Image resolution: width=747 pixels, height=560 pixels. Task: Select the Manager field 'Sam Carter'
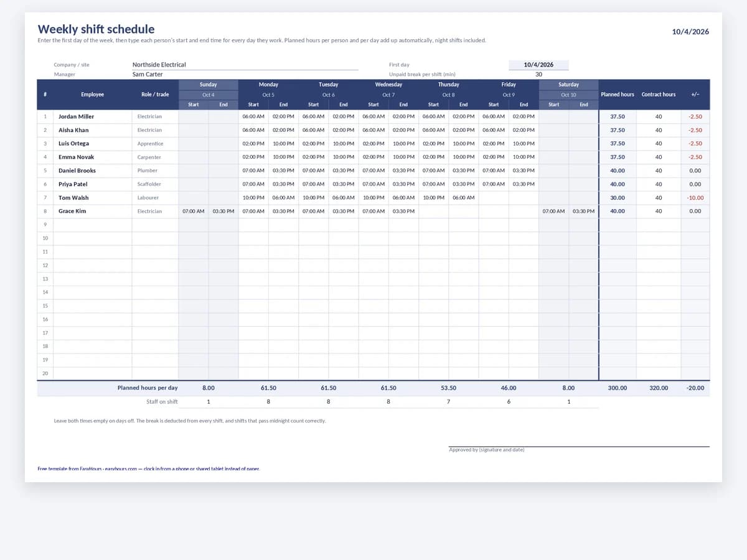coord(245,74)
